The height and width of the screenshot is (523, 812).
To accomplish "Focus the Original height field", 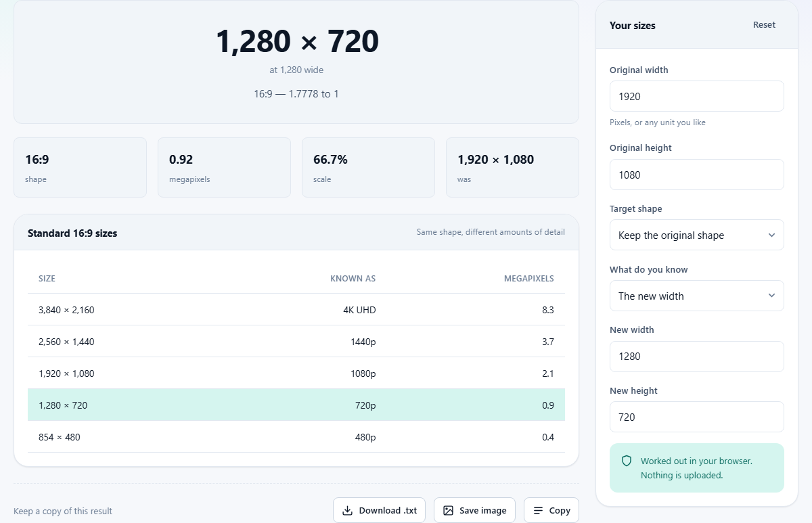I will pyautogui.click(x=696, y=175).
